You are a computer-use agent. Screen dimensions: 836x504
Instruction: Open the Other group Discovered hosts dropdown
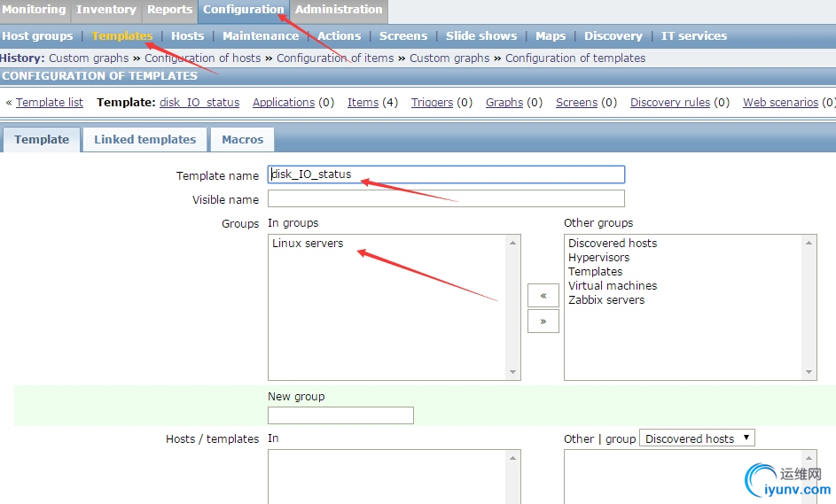[697, 438]
